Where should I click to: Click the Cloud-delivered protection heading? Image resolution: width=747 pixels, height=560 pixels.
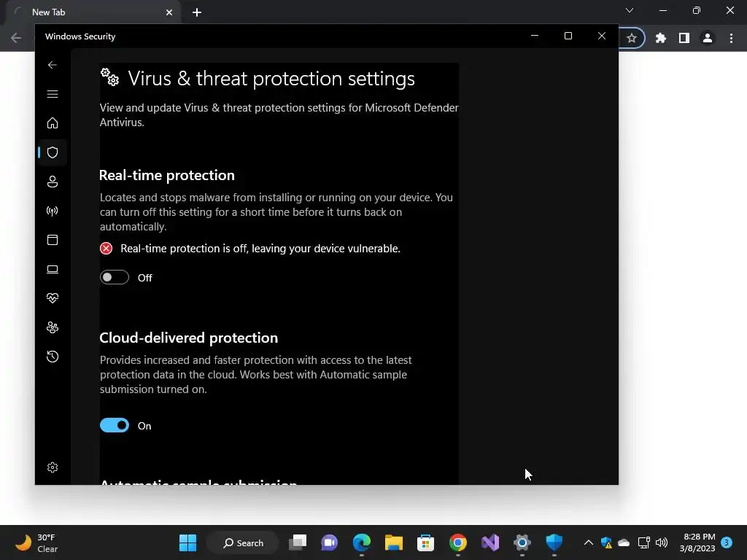click(189, 338)
